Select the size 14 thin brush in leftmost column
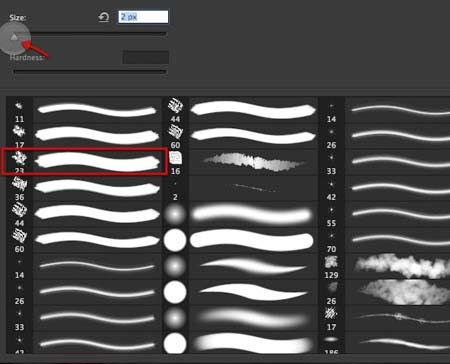450x364 pixels. click(84, 266)
